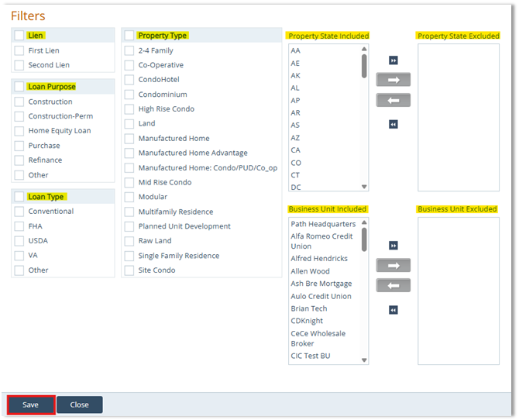Select CA in Property State Included list
Image resolution: width=519 pixels, height=420 pixels.
[x=296, y=150]
